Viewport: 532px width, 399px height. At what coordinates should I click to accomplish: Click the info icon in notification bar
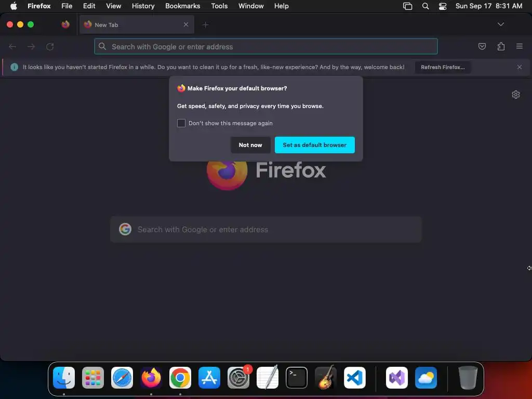coord(14,67)
